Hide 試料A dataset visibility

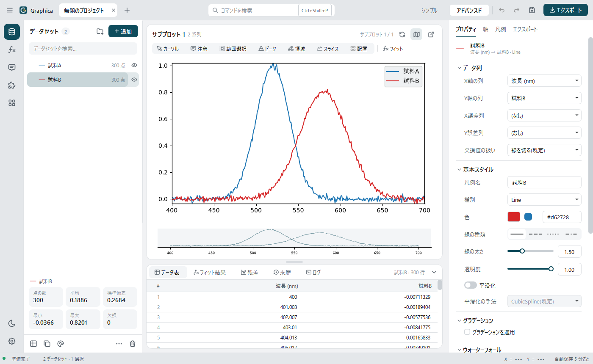pos(134,66)
